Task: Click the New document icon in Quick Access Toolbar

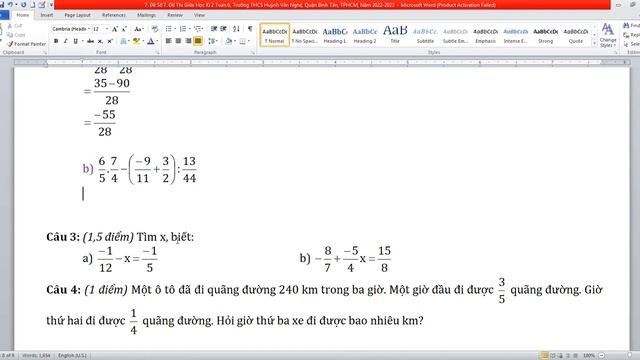Action: pos(33,5)
